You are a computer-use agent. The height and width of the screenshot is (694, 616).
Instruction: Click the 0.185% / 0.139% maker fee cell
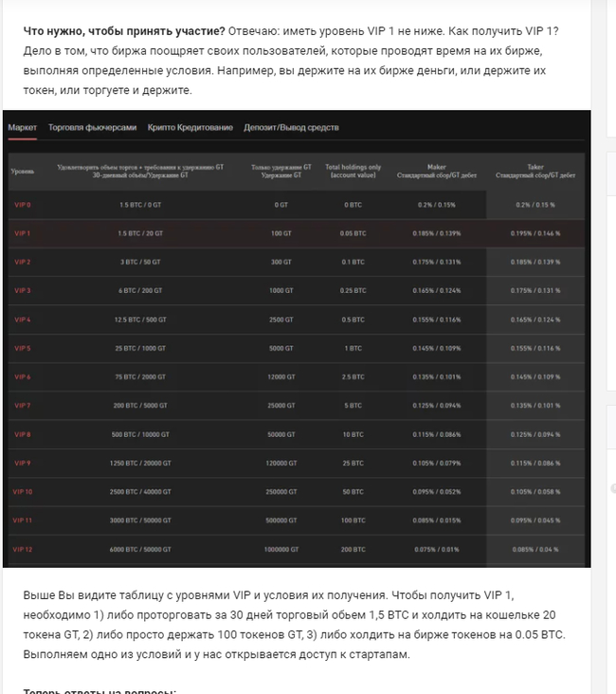436,233
